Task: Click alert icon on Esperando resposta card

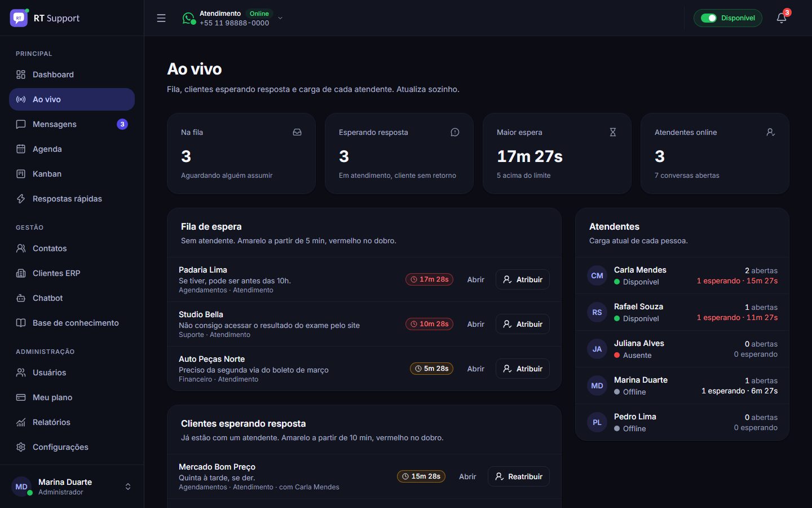Action: click(x=455, y=132)
